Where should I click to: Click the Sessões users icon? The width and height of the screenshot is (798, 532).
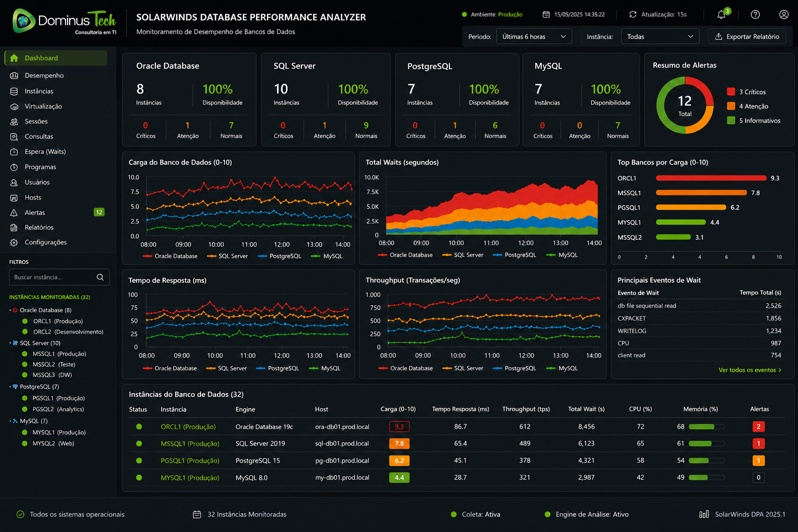pyautogui.click(x=14, y=122)
